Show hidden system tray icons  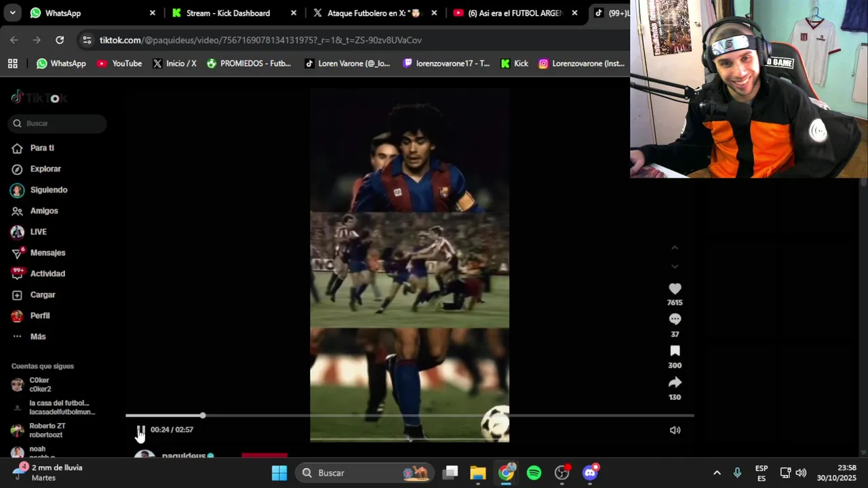click(x=717, y=473)
